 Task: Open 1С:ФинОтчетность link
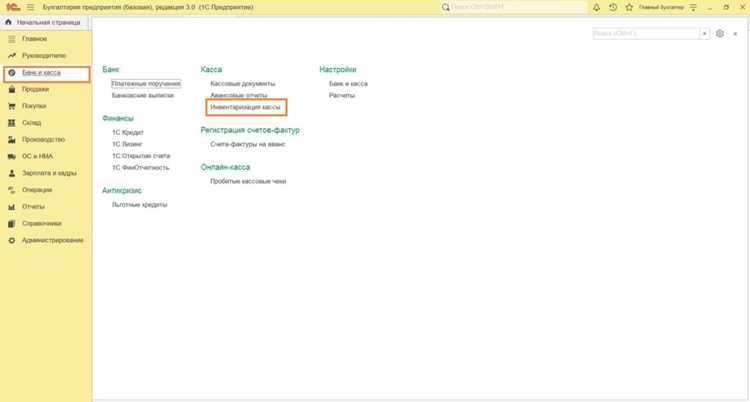coord(141,168)
